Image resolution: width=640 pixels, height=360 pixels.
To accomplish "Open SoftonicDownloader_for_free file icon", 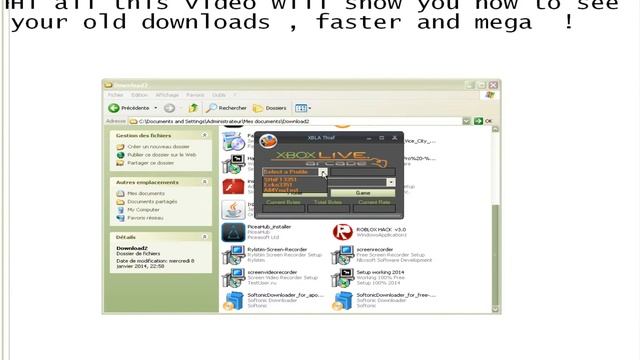I will (343, 301).
